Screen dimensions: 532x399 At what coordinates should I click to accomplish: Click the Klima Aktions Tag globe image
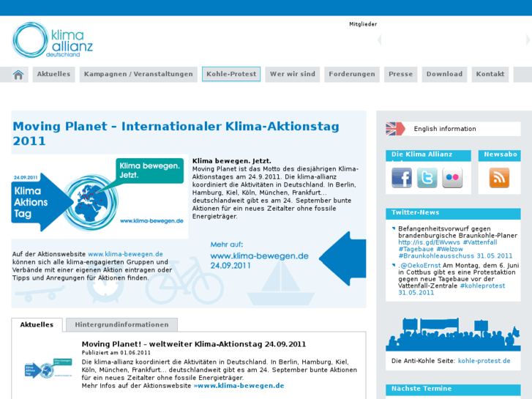pos(100,197)
